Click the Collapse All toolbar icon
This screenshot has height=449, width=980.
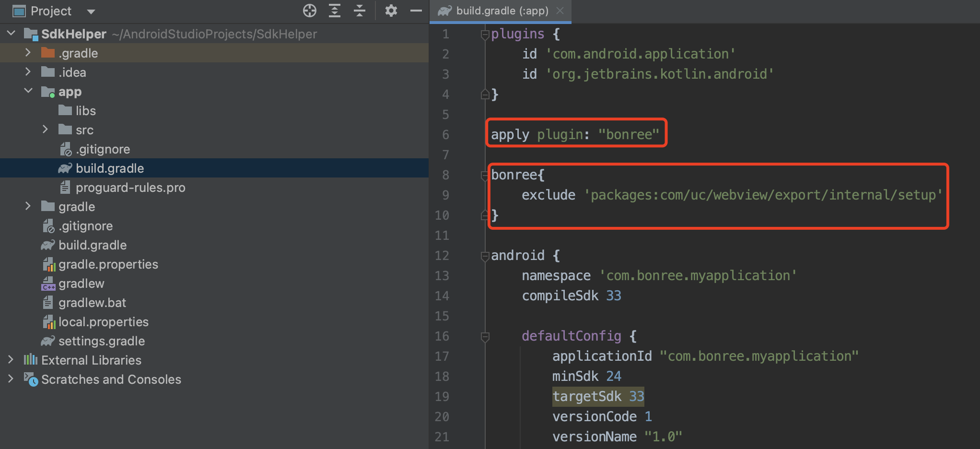click(x=360, y=11)
